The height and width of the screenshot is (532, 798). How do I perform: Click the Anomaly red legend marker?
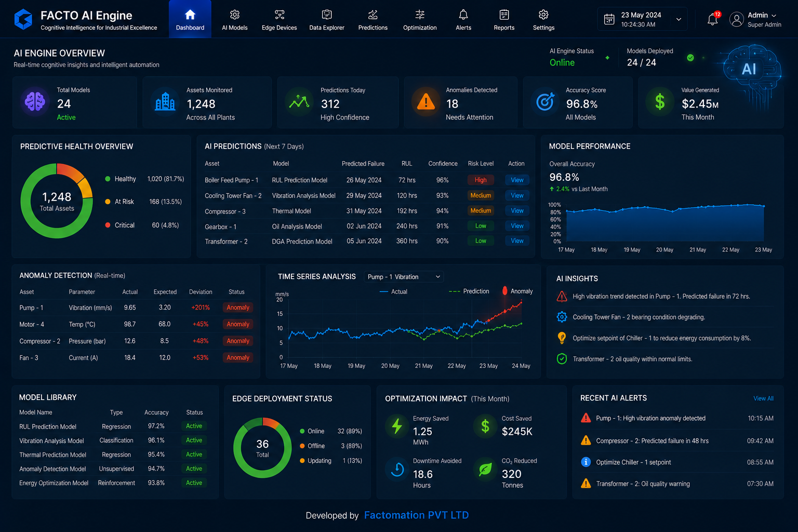pyautogui.click(x=505, y=291)
